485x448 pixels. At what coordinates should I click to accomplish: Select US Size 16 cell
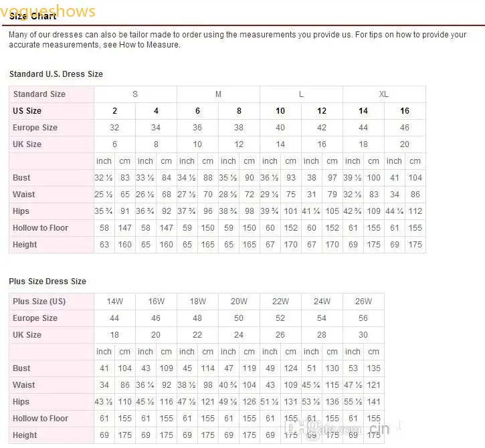405,111
